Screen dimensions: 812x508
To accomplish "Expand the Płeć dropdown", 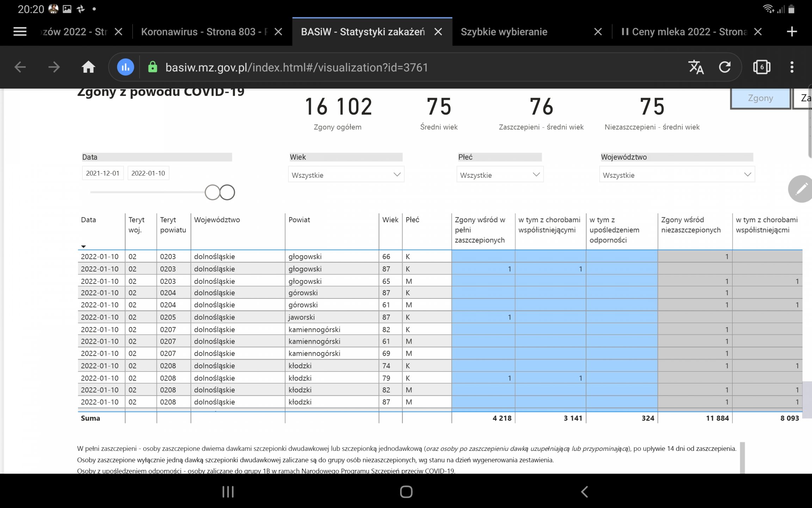I will click(500, 175).
